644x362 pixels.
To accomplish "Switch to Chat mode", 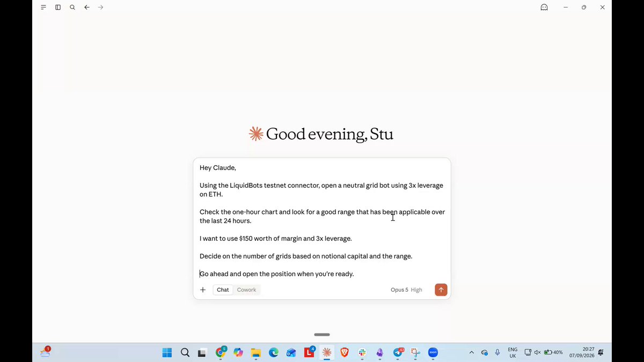I will (223, 290).
